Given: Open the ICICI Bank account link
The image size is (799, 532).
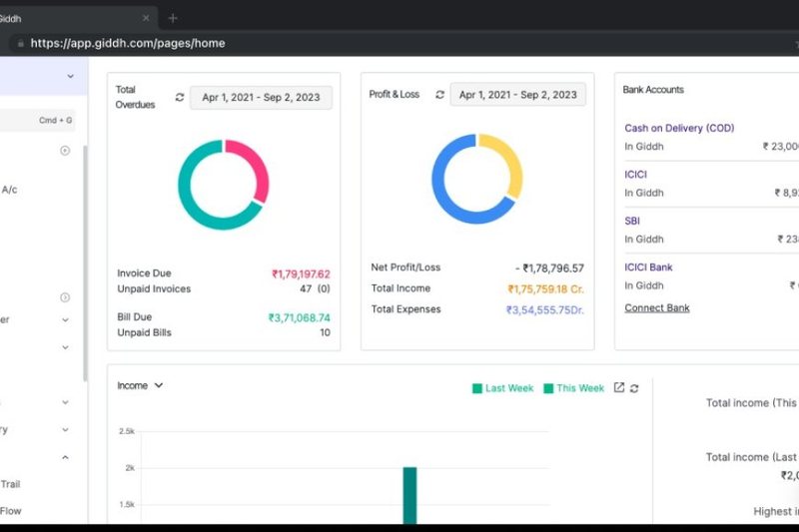Looking at the screenshot, I should tap(648, 266).
